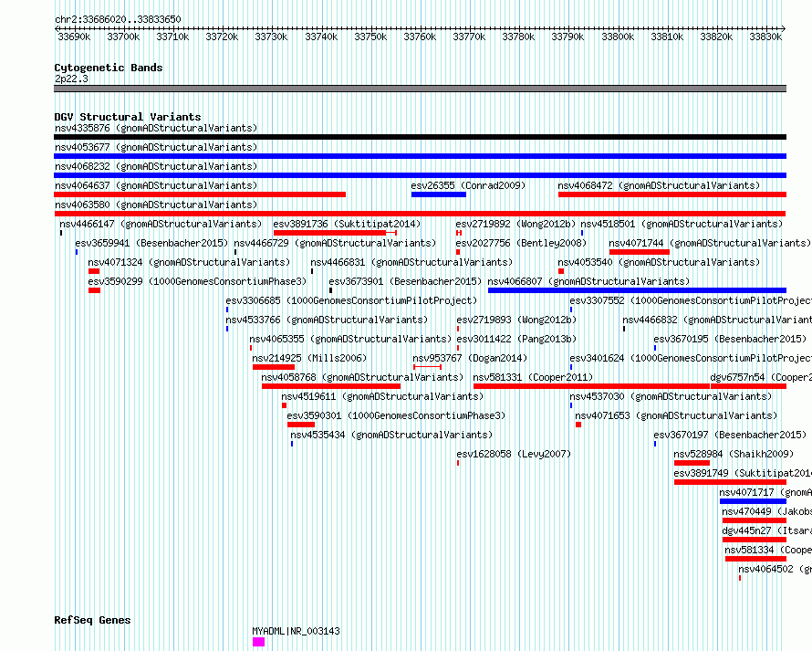This screenshot has height=651, width=812.
Task: Open esv2719892 (Wong2012b) label
Action: pos(515,224)
